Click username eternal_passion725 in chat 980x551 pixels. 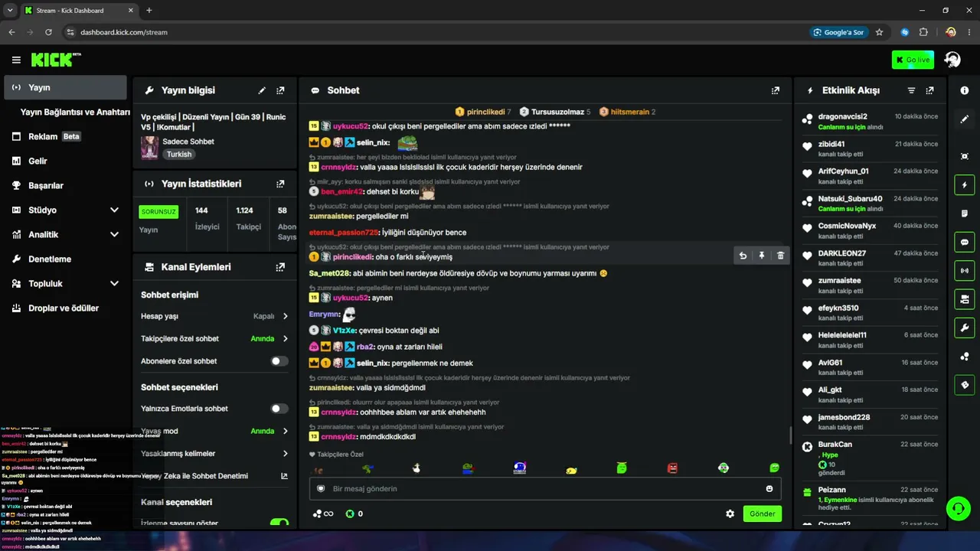tap(344, 232)
